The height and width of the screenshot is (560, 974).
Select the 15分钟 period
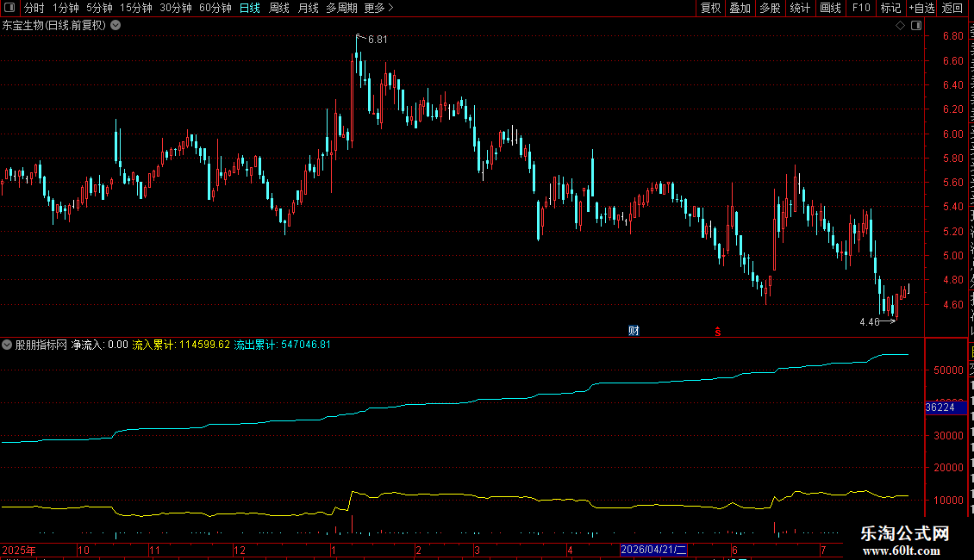[135, 8]
